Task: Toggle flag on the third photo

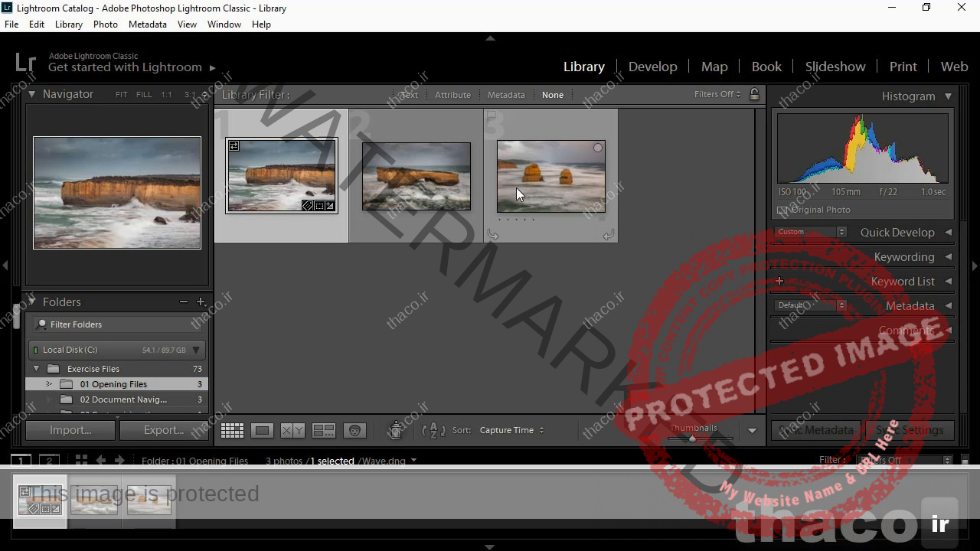Action: [x=492, y=117]
